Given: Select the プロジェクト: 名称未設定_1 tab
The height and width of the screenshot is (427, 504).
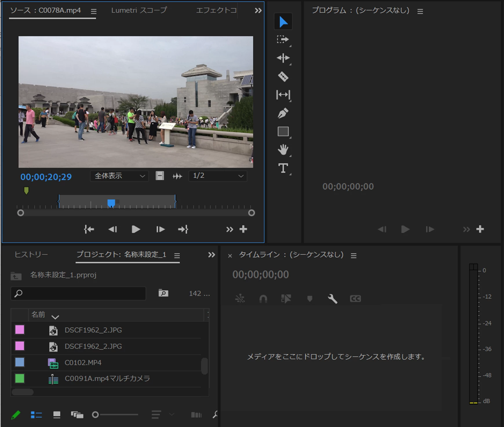Looking at the screenshot, I should 121,255.
